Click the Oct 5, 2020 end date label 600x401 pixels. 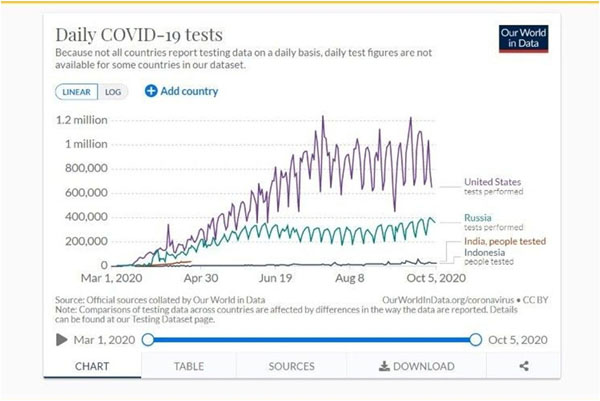coord(519,339)
